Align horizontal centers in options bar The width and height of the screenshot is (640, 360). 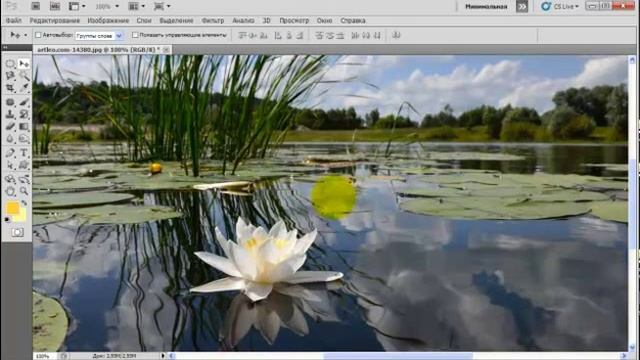click(289, 36)
